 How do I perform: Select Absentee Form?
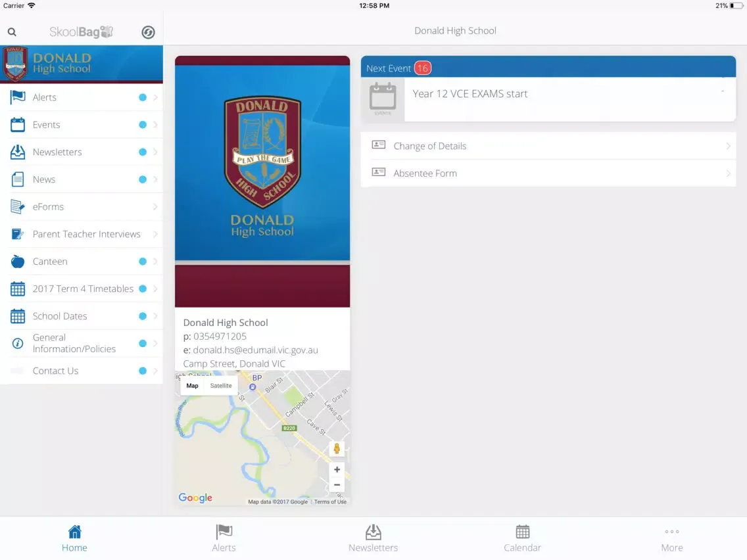[548, 174]
